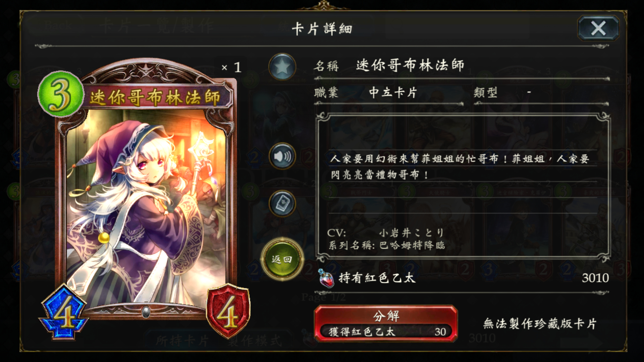This screenshot has width=644, height=362.
Task: Tap the green cost 3 orb
Action: pos(60,94)
